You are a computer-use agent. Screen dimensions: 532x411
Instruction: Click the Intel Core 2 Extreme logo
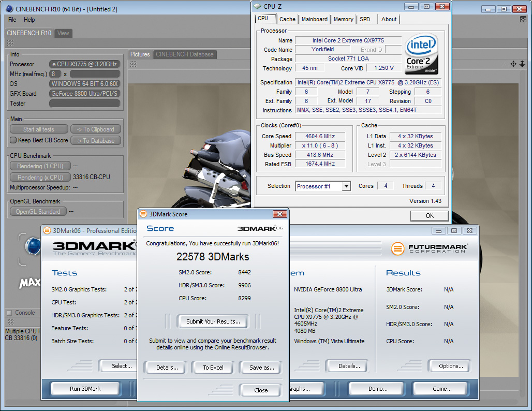click(x=422, y=54)
